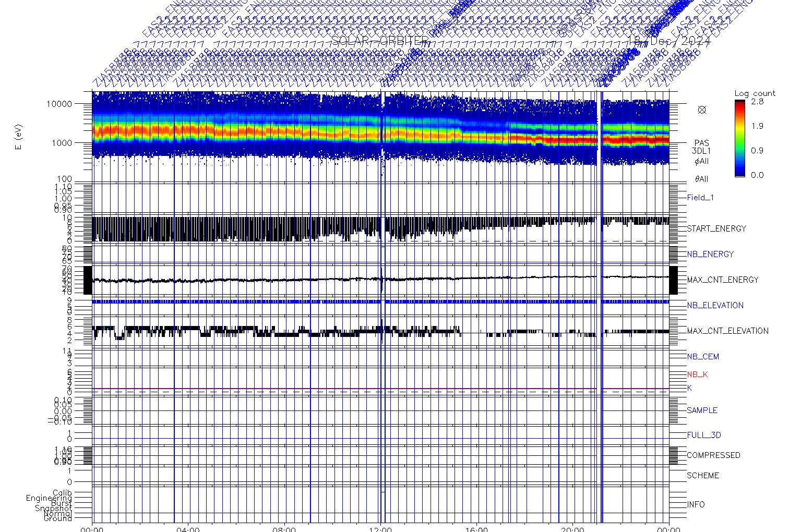Click the 2.8 value on the color scale
Viewport: 789px width, 532px height.
[x=757, y=102]
